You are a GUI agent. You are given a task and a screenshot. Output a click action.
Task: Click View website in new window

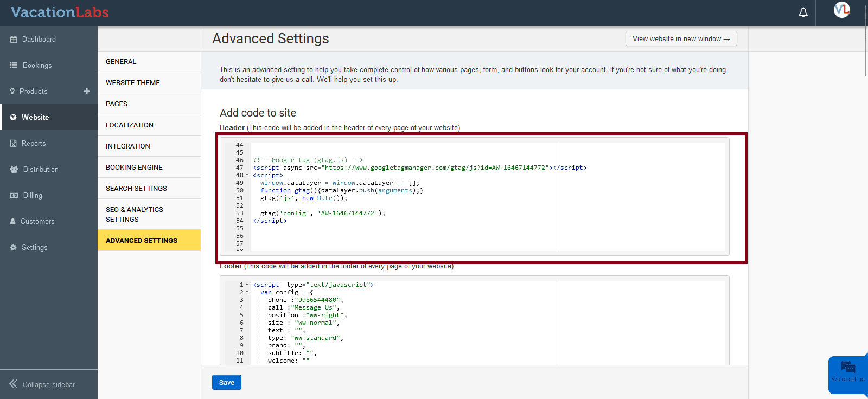point(681,39)
